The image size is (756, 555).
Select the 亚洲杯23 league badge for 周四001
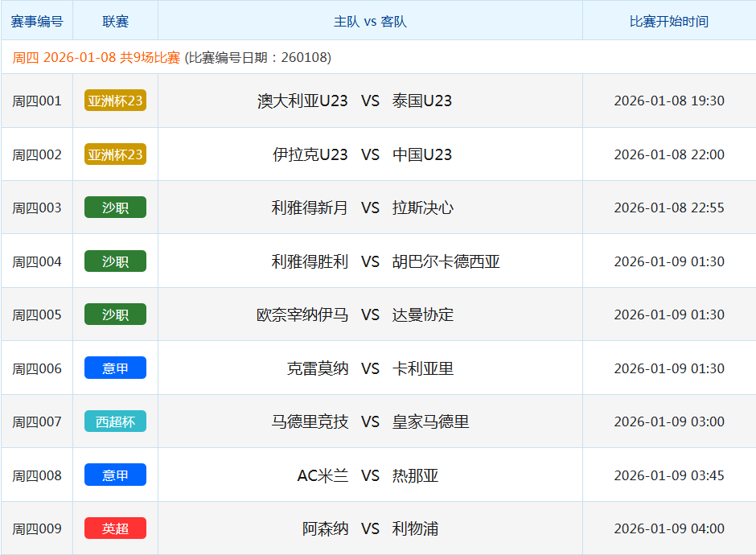(x=115, y=100)
